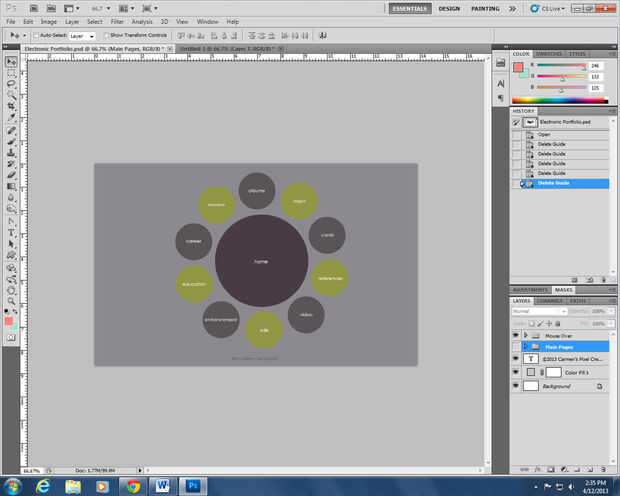Select the Crop tool
The height and width of the screenshot is (496, 620).
[x=11, y=107]
